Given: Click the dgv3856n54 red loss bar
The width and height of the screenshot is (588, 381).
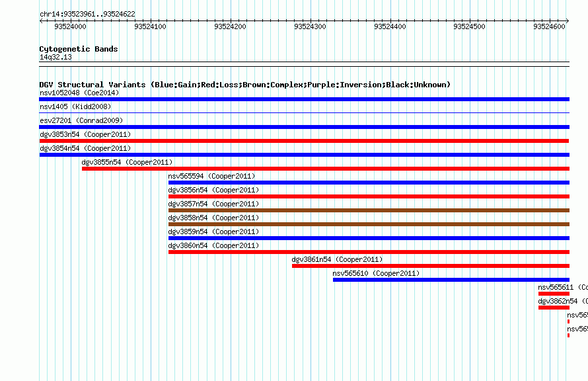Looking at the screenshot, I should (369, 196).
